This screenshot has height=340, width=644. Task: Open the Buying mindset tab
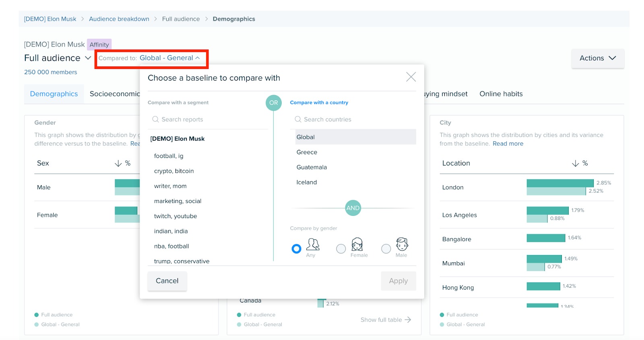pyautogui.click(x=446, y=94)
